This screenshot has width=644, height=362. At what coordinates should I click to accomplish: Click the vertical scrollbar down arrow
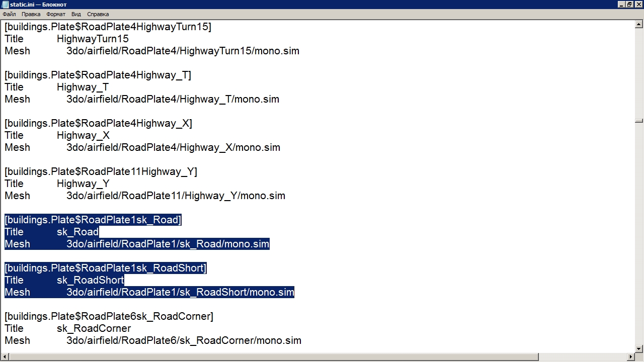[x=639, y=349]
